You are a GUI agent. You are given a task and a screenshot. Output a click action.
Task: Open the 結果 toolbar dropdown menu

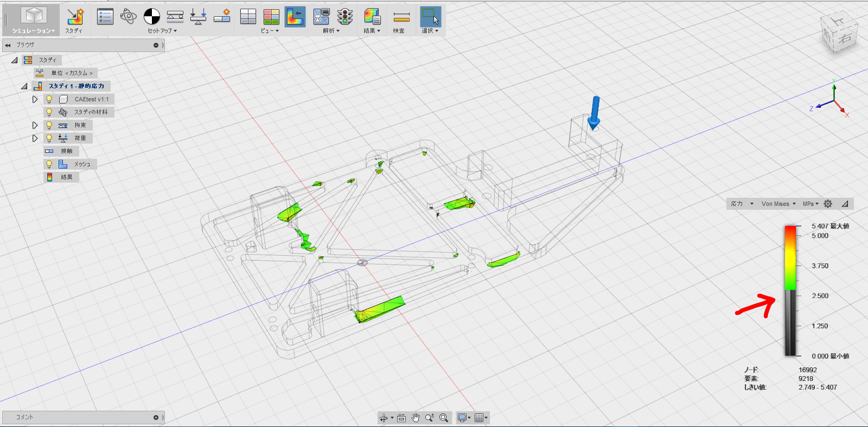click(372, 31)
